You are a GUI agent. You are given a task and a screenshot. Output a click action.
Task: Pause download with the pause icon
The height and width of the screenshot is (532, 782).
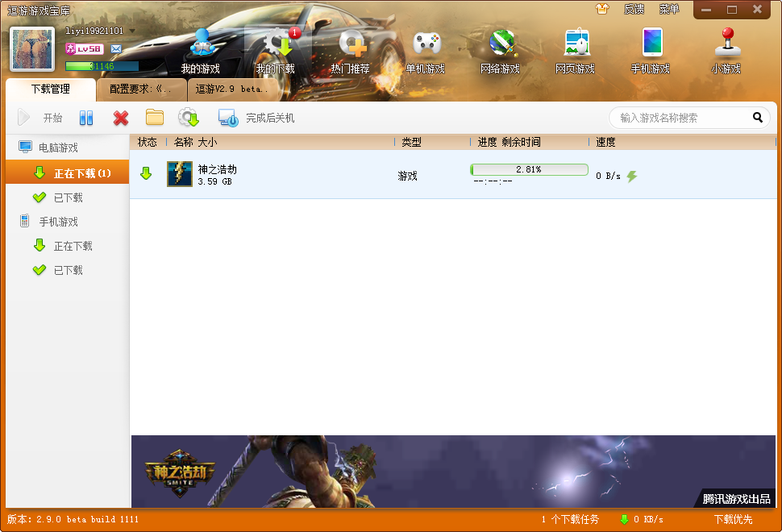coord(86,118)
